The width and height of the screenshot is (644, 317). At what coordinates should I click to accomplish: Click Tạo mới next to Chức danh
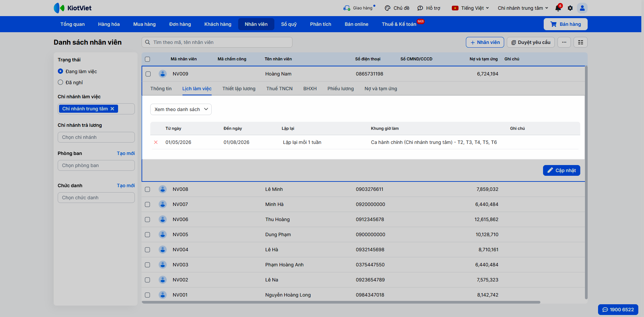tap(126, 186)
